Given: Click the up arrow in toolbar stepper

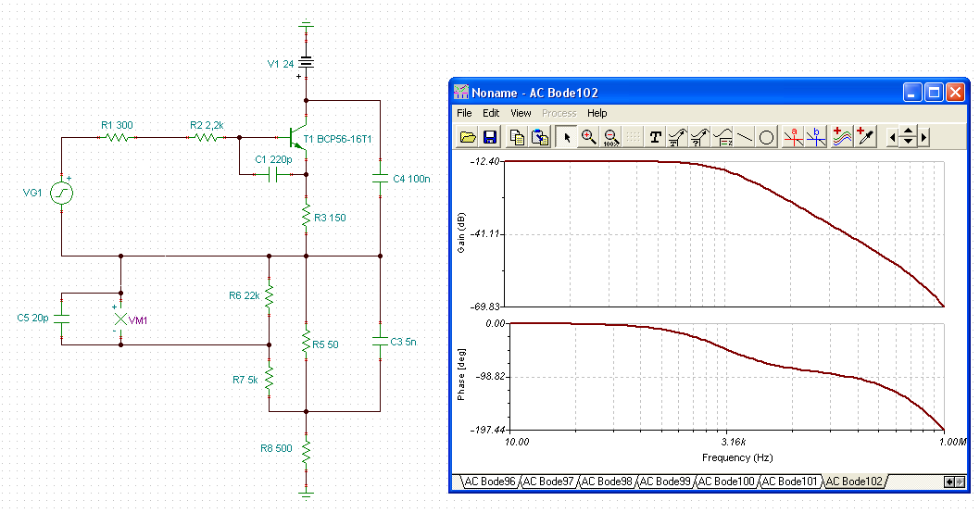Looking at the screenshot, I should coord(908,131).
